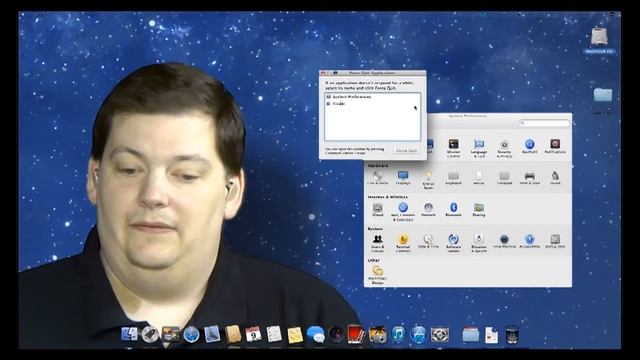Open the Trash in the Dock
640x360 pixels.
coord(512,335)
